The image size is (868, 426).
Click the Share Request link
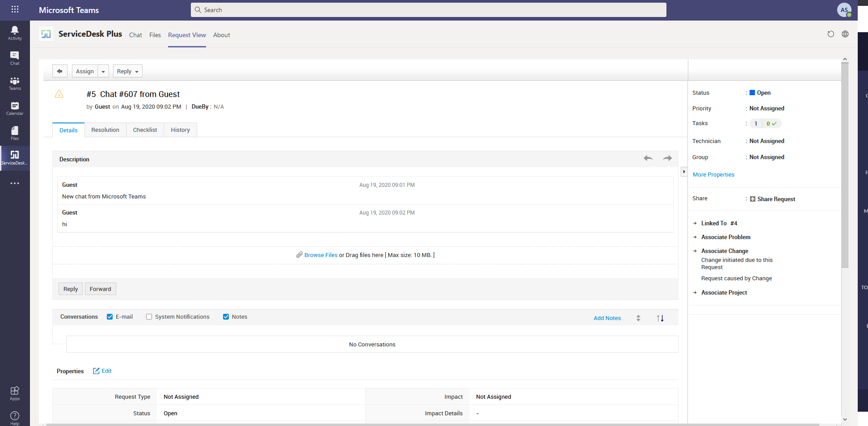(776, 199)
